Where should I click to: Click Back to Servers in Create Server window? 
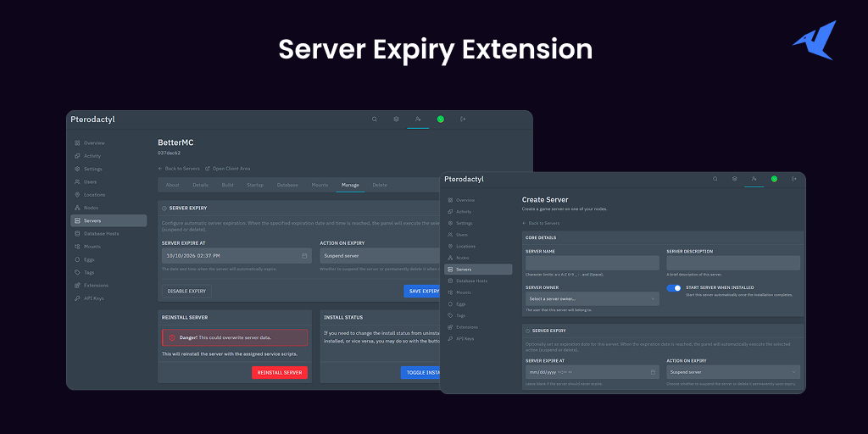click(x=541, y=223)
